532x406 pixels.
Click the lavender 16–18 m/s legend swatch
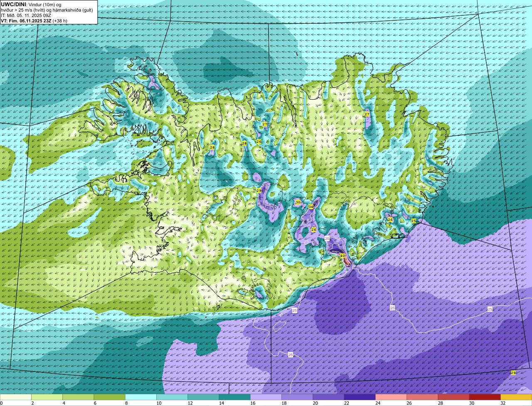(x=266, y=397)
